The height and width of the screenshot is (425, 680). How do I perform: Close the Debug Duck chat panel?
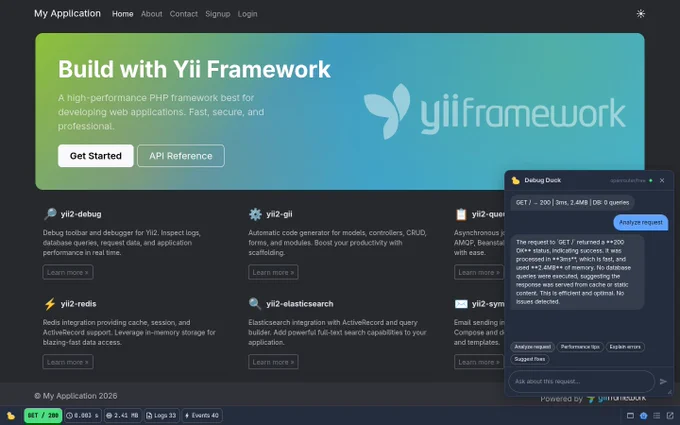pyautogui.click(x=662, y=180)
